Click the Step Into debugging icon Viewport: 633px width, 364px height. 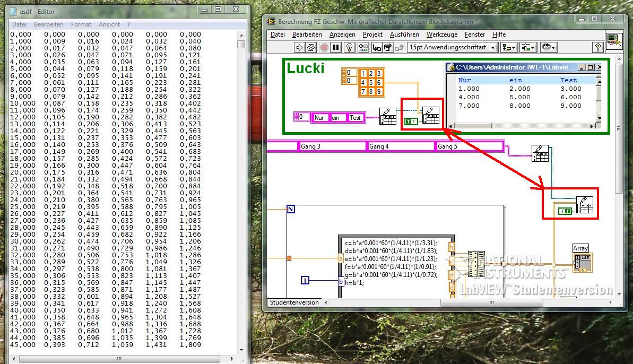click(x=377, y=48)
